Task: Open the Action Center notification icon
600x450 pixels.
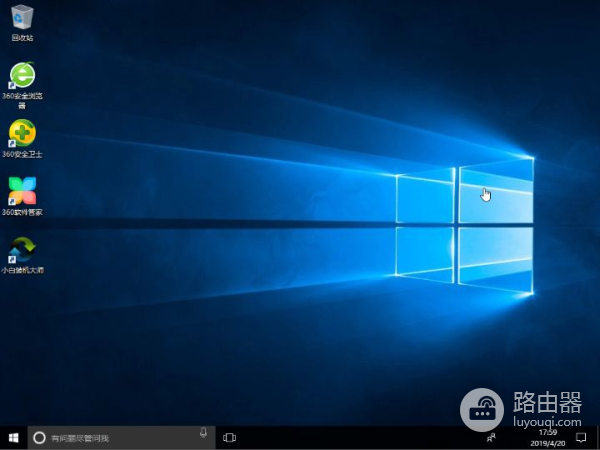Action: [581, 438]
